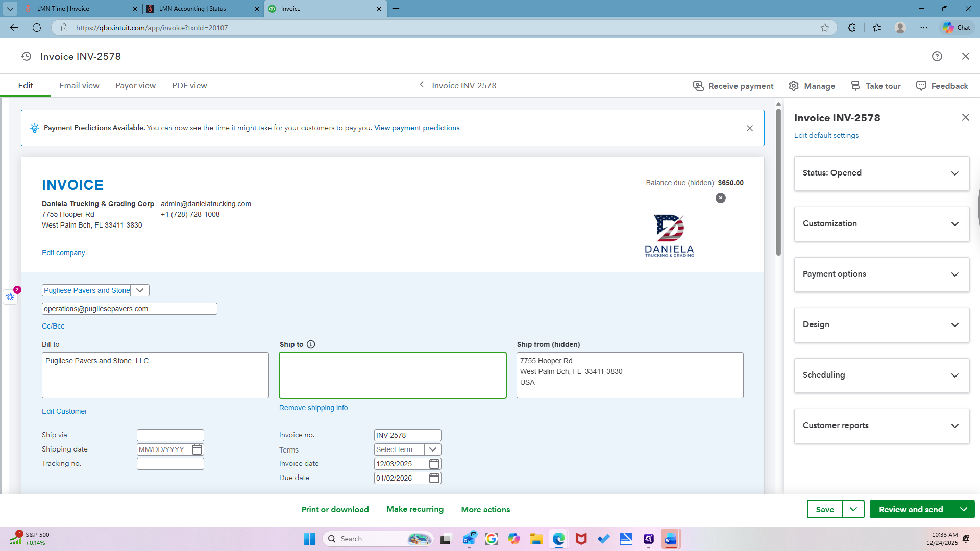Switch to the Edit tab
This screenshot has height=551, width=980.
point(26,86)
